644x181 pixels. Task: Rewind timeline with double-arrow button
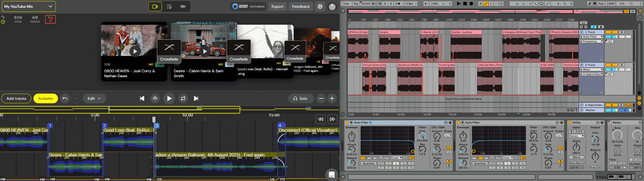(320, 119)
